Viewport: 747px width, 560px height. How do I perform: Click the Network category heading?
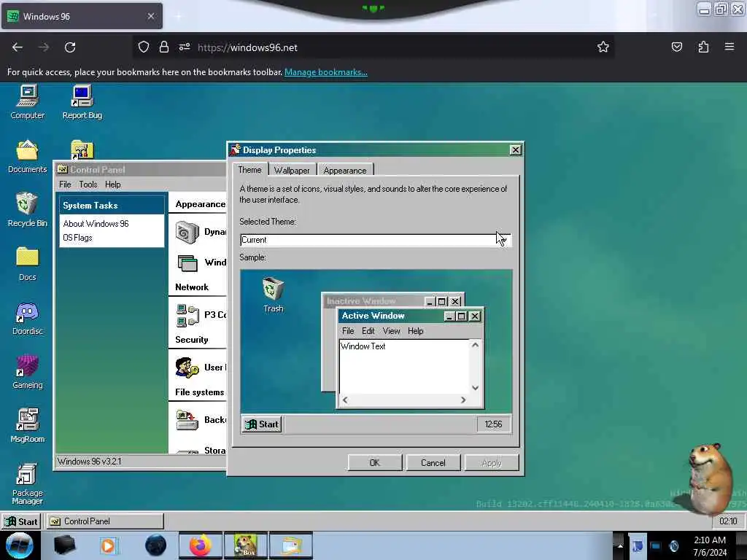[192, 287]
